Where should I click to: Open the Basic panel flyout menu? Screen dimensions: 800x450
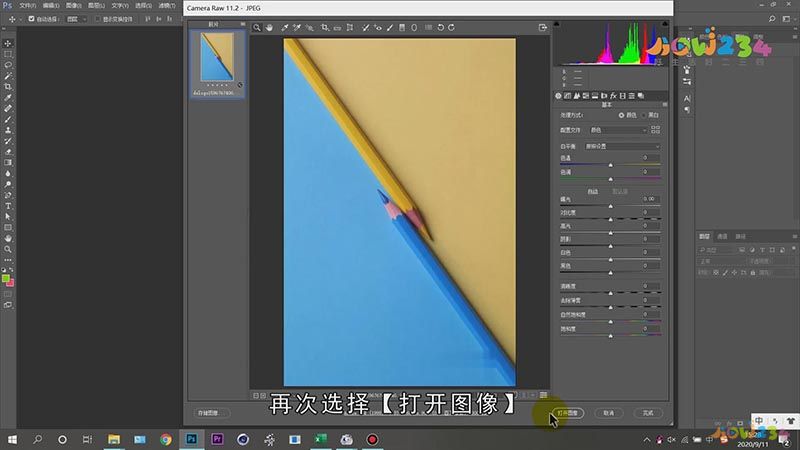click(664, 105)
